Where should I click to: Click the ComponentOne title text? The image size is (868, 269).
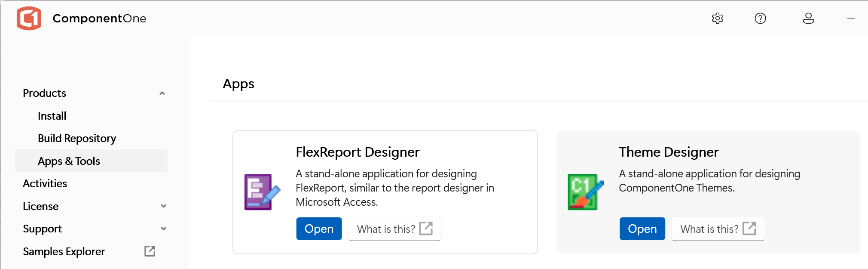click(x=99, y=19)
